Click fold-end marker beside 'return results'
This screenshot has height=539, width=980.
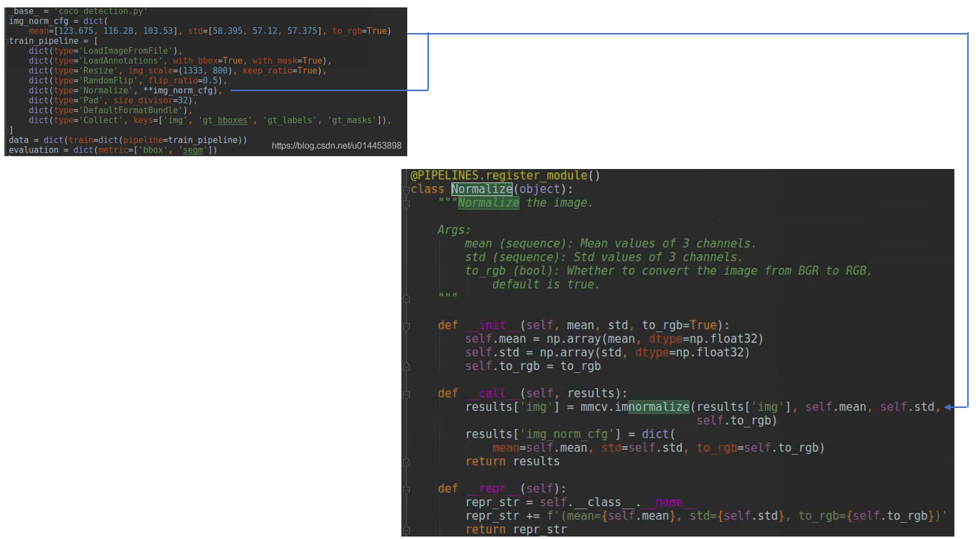[406, 462]
